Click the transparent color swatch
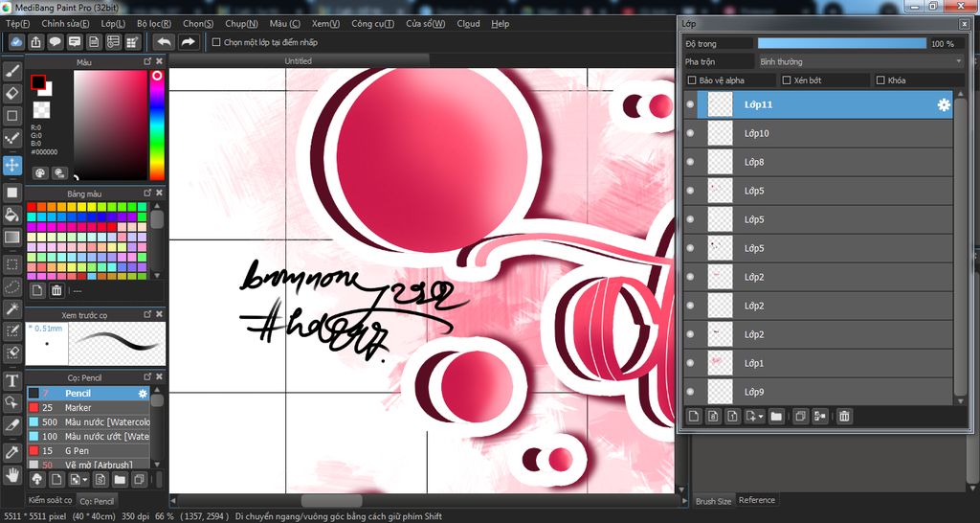980x523 pixels. (41, 109)
